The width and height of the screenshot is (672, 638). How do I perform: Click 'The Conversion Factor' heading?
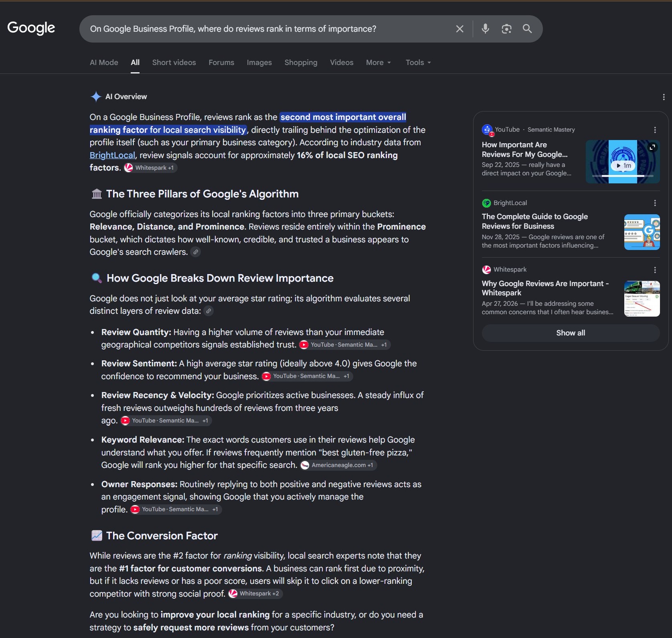[162, 536]
